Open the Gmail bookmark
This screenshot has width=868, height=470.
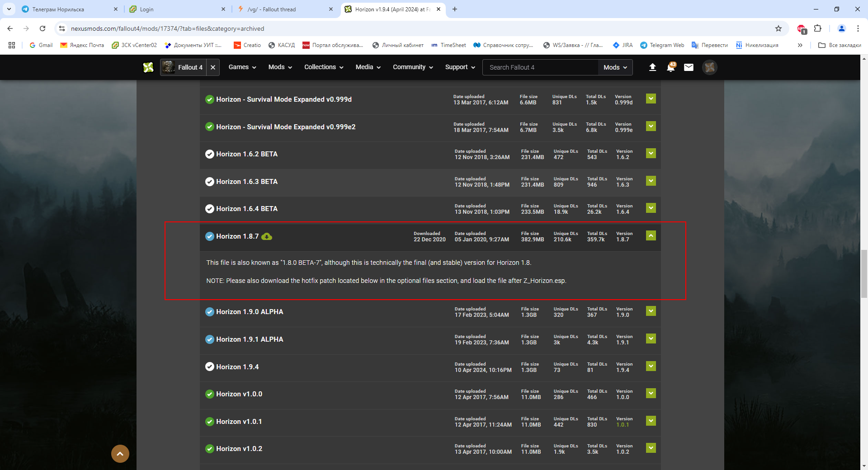tap(41, 45)
